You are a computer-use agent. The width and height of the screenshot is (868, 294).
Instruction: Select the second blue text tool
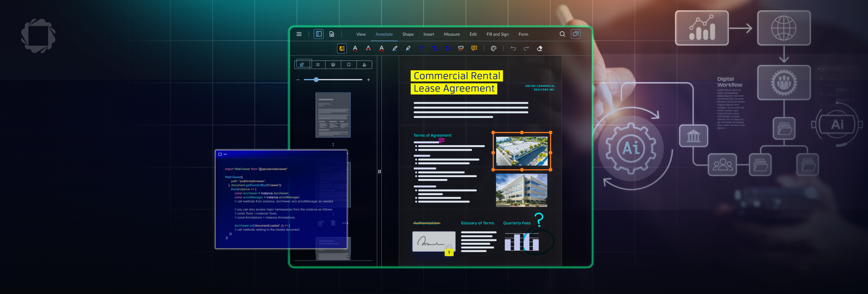click(434, 49)
